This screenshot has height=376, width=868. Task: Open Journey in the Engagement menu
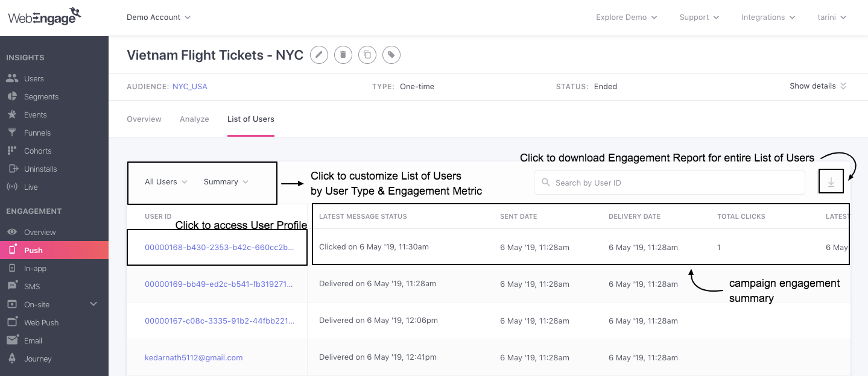click(38, 359)
